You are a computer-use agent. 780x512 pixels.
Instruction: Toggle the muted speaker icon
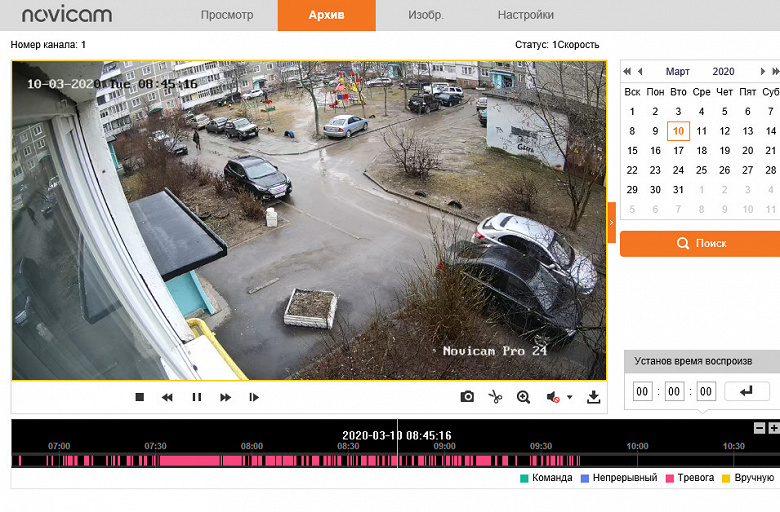pyautogui.click(x=553, y=397)
